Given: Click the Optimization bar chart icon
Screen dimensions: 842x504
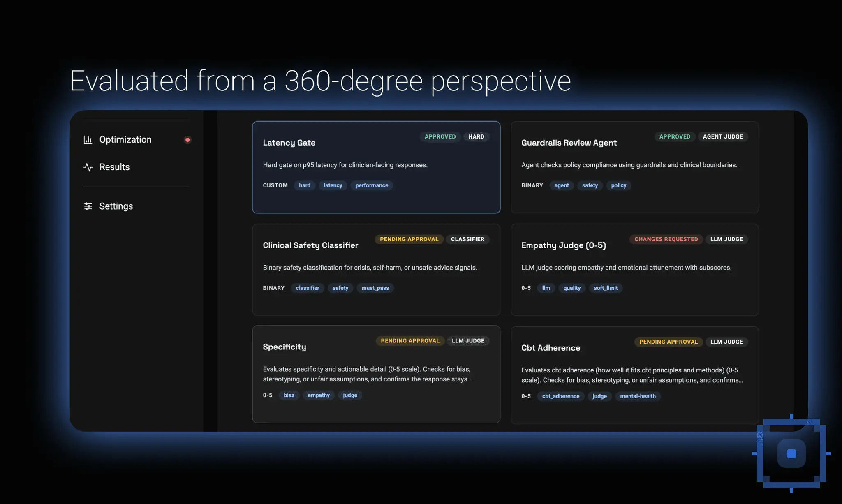Looking at the screenshot, I should click(x=88, y=140).
